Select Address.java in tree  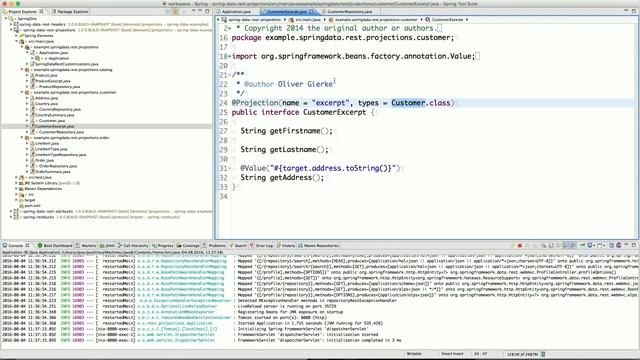[x=46, y=98]
